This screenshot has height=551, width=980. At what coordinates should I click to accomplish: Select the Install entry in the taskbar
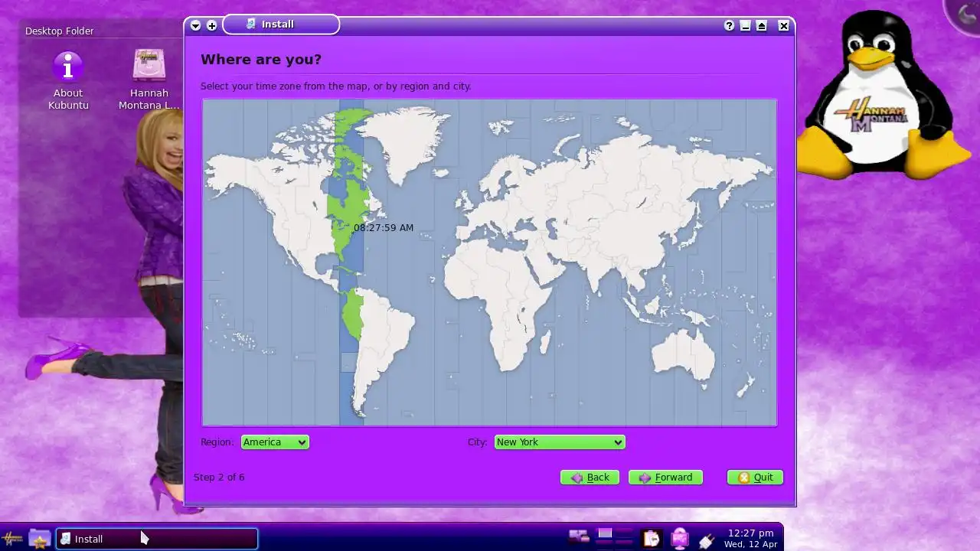click(x=157, y=539)
